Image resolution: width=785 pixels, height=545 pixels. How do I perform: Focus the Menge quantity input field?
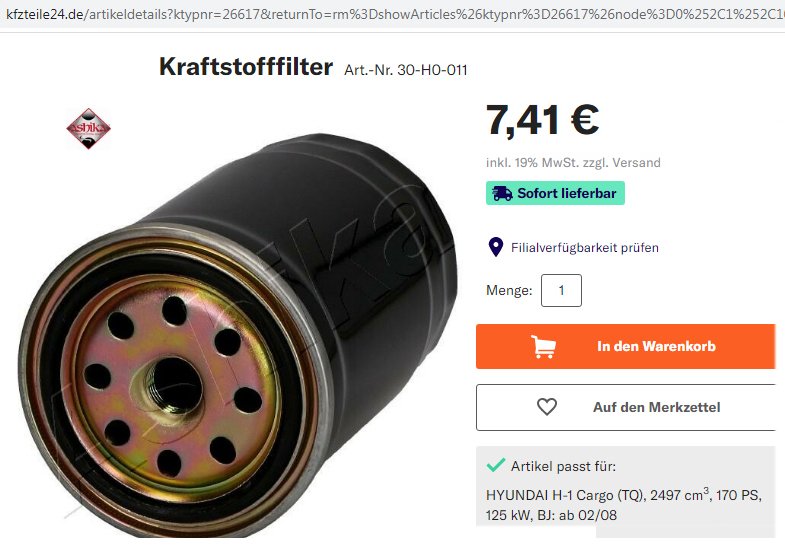pyautogui.click(x=561, y=290)
